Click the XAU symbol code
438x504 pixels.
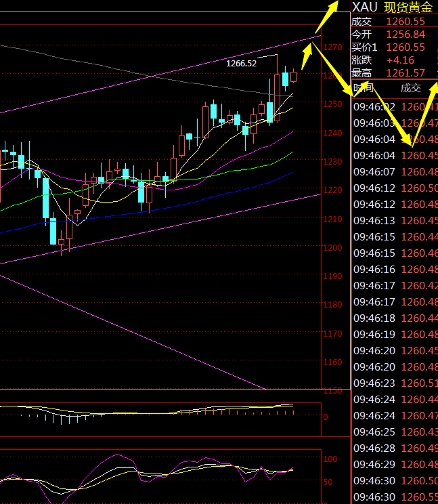click(x=364, y=7)
